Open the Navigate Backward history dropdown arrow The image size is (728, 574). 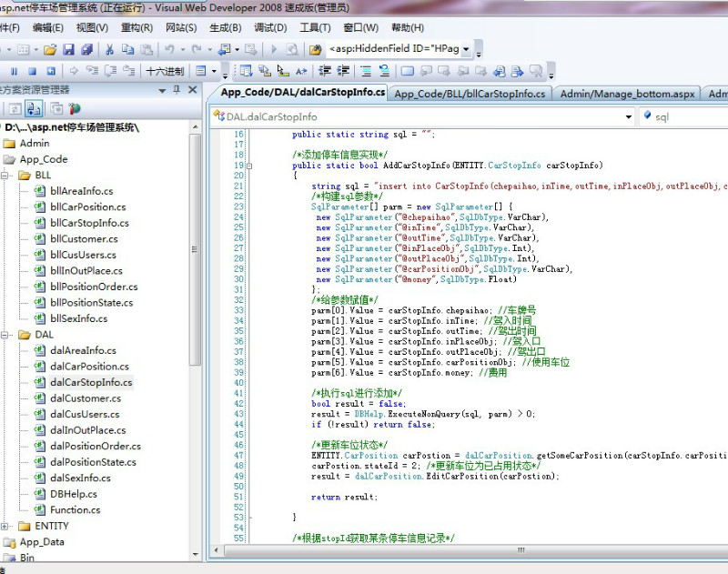click(x=238, y=49)
